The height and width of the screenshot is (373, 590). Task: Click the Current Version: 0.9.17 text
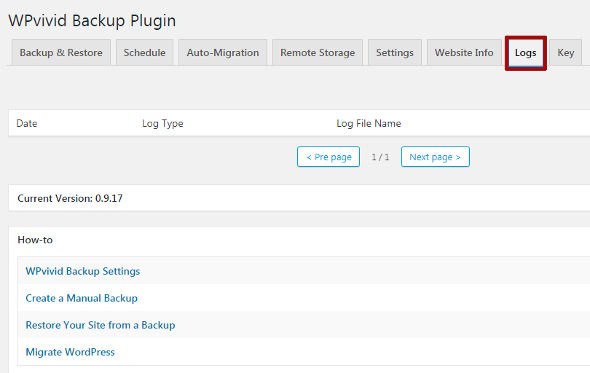click(70, 198)
